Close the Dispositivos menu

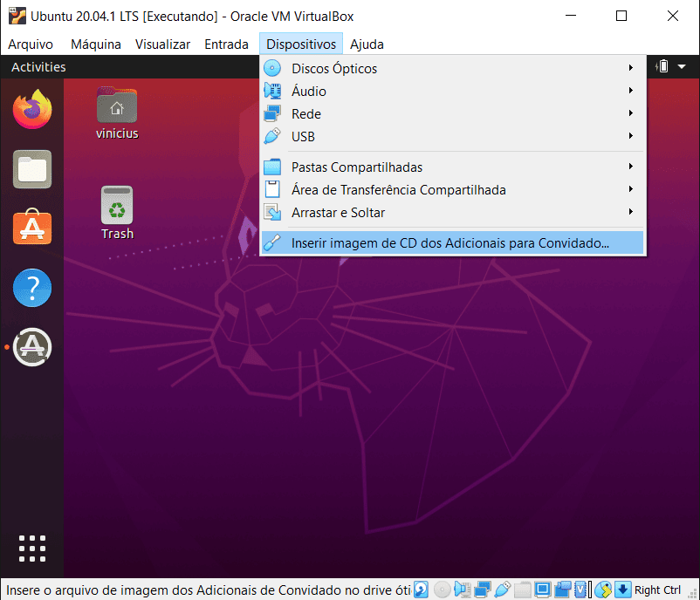[x=301, y=44]
